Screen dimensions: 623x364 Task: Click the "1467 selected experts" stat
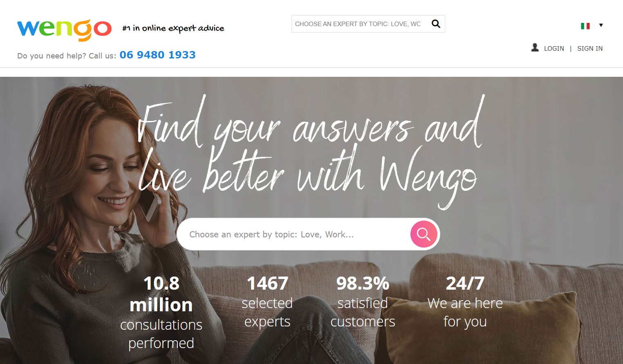[267, 302]
